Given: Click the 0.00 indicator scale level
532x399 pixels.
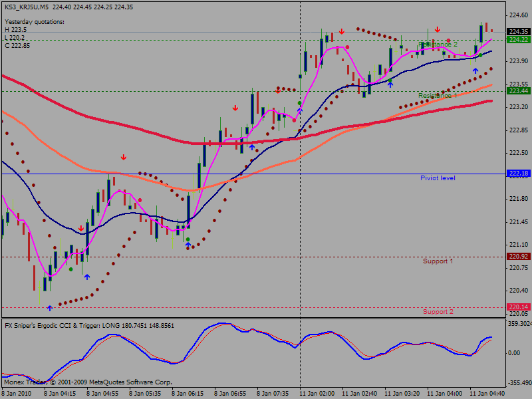Looking at the screenshot, I should [514, 353].
